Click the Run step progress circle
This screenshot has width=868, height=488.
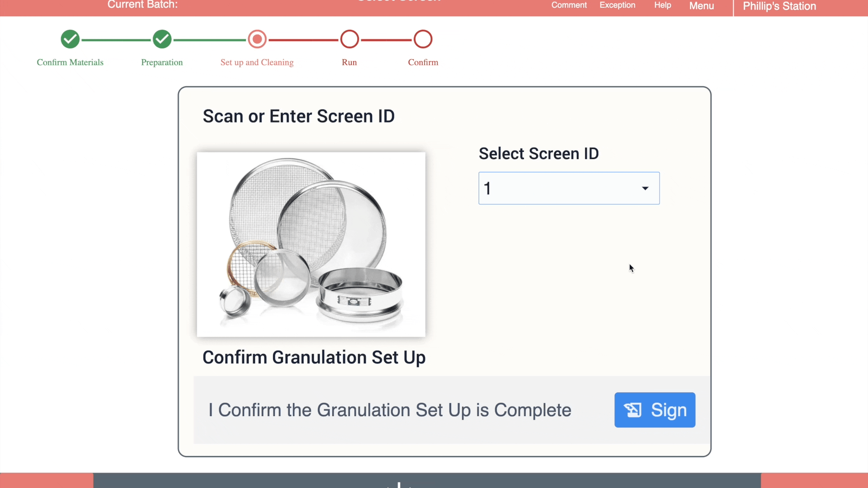tap(349, 39)
